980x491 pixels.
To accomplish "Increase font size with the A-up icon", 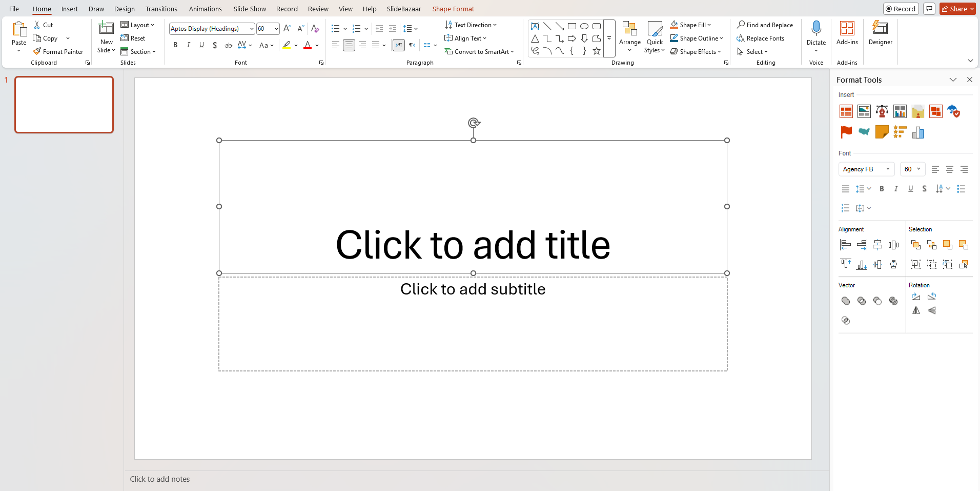I will [x=287, y=29].
